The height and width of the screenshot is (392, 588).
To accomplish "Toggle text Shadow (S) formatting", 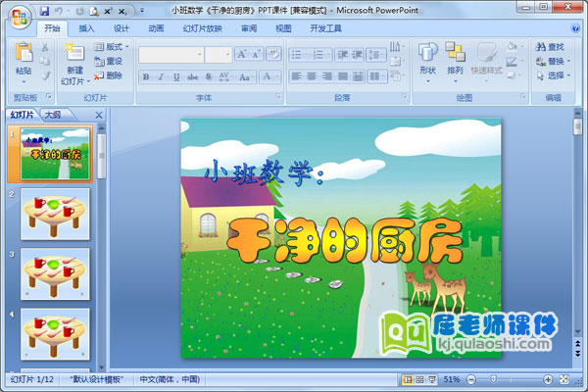I will click(x=209, y=76).
